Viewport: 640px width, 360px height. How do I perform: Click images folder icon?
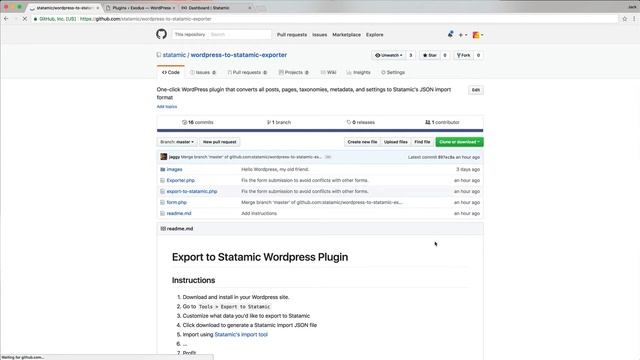(x=162, y=169)
